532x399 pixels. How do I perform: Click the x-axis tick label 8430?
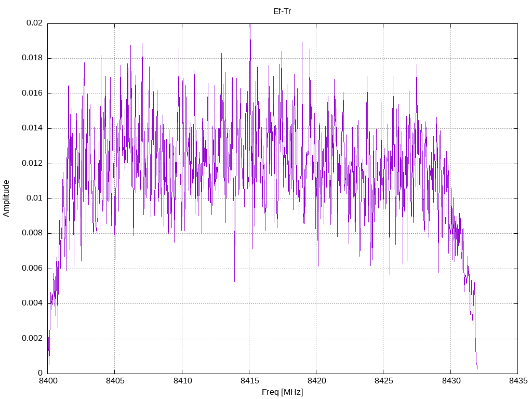pos(451,381)
